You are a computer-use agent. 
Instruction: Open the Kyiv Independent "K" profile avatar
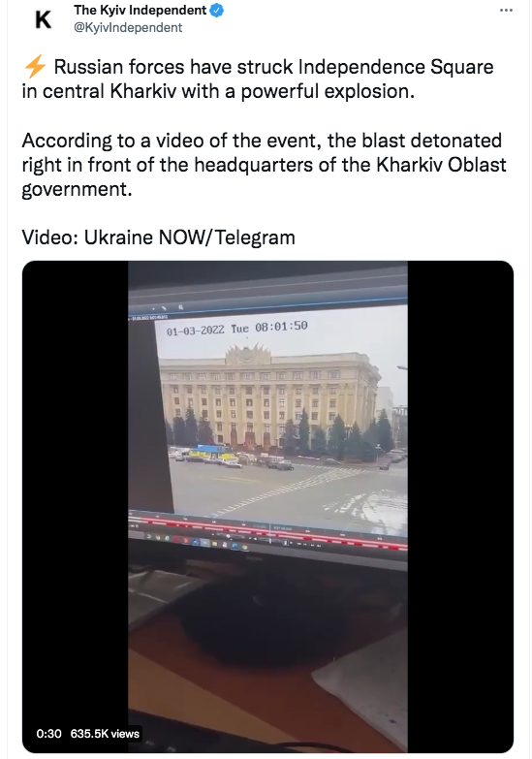tap(43, 19)
